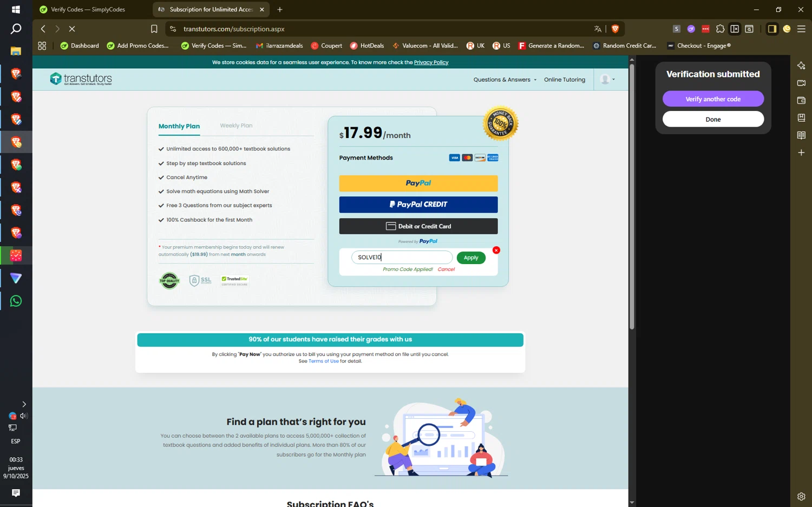812x507 pixels.
Task: Stop page loading with X button
Action: [x=72, y=29]
